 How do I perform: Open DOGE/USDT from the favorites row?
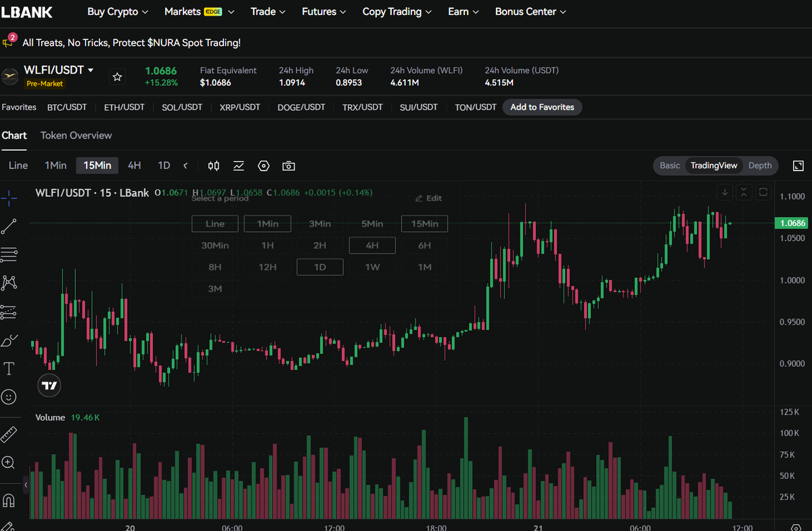301,107
